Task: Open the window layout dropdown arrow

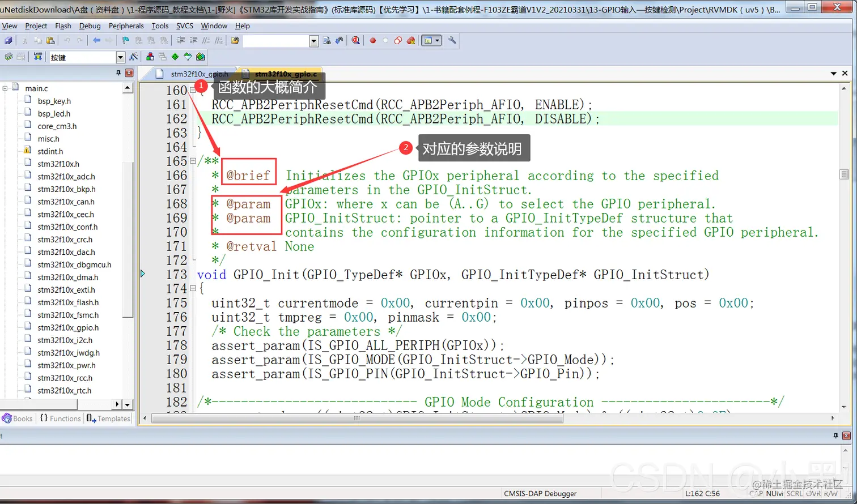Action: pyautogui.click(x=437, y=40)
